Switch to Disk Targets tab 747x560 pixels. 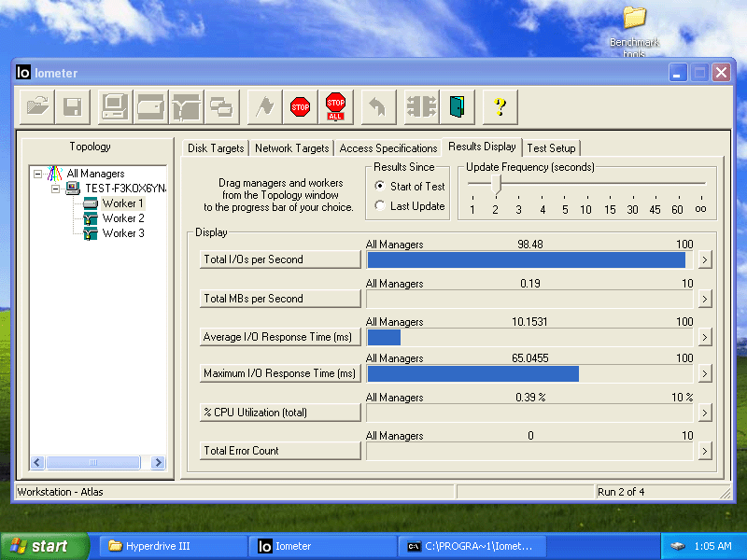pyautogui.click(x=216, y=148)
